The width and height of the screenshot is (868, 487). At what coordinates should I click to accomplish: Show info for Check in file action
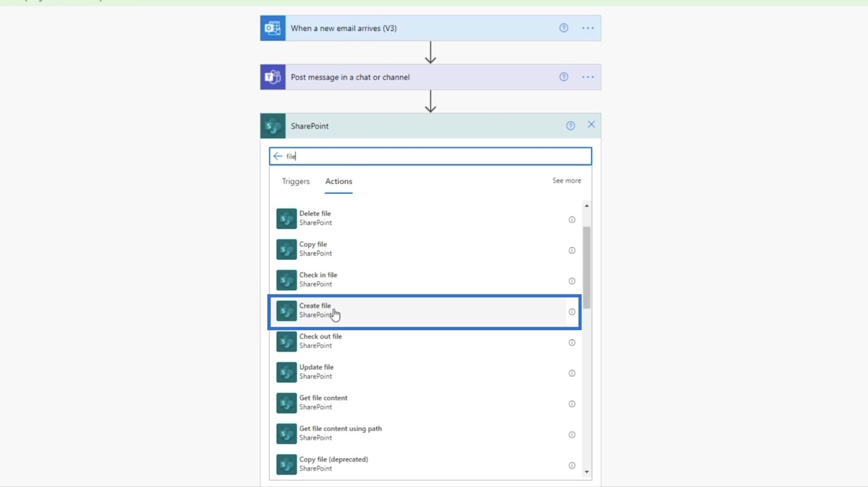point(572,281)
